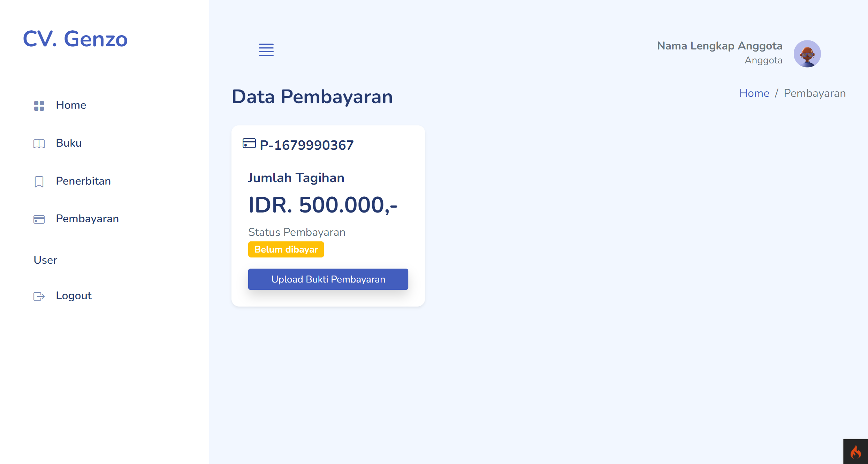868x464 pixels.
Task: Toggle the sidebar with the hamburger menu
Action: click(266, 50)
